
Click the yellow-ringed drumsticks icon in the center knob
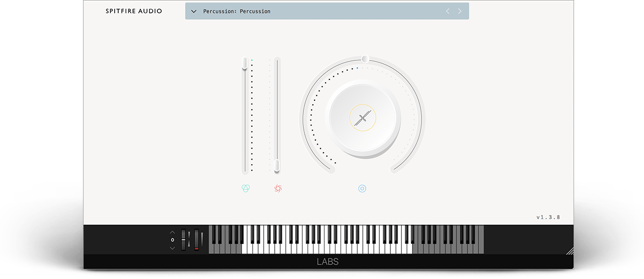(x=363, y=118)
